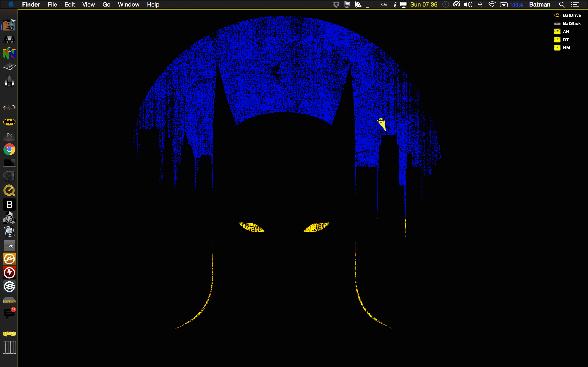Open the iTunes music note icon

pyautogui.click(x=9, y=176)
